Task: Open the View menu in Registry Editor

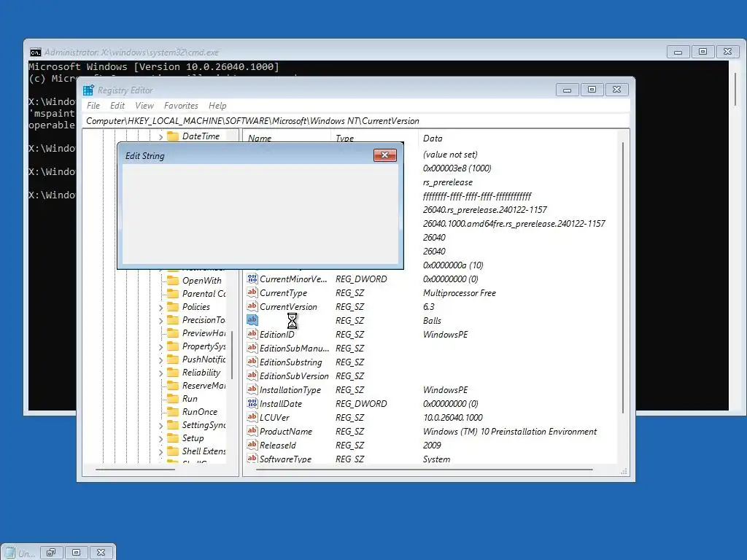Action: 144,106
